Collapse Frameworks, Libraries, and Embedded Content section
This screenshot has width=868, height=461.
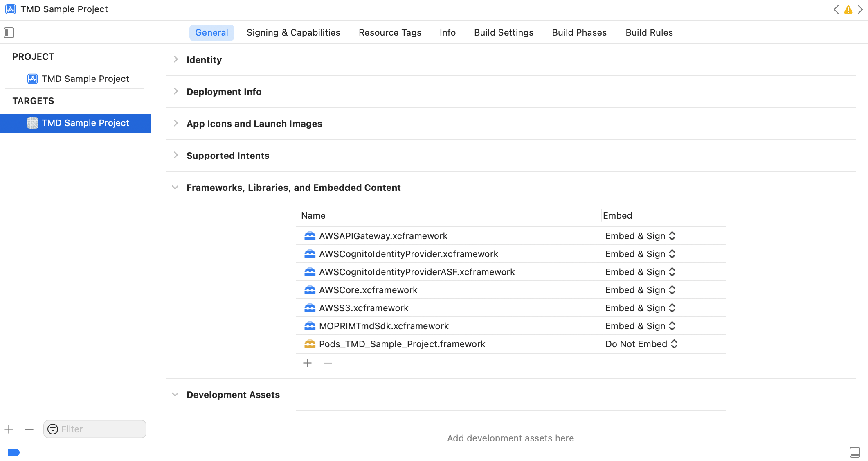[175, 188]
